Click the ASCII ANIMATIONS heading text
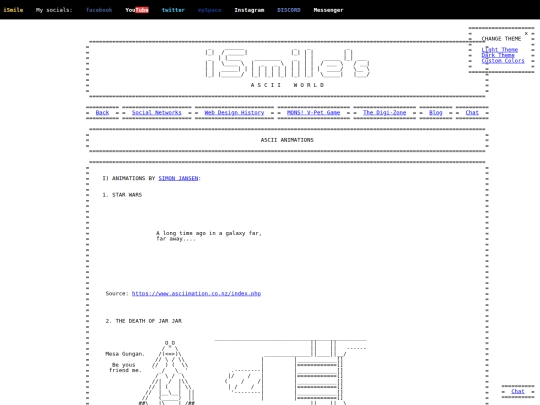540x405 pixels. pos(287,140)
